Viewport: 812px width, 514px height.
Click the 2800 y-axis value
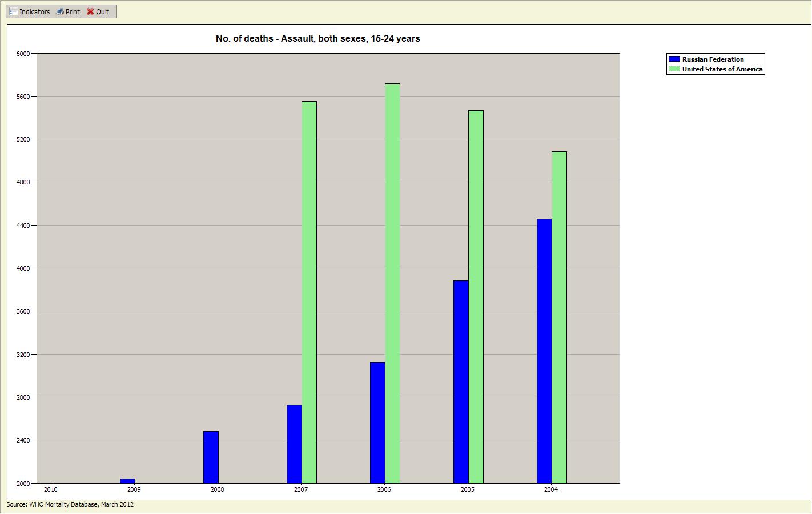[x=23, y=397]
